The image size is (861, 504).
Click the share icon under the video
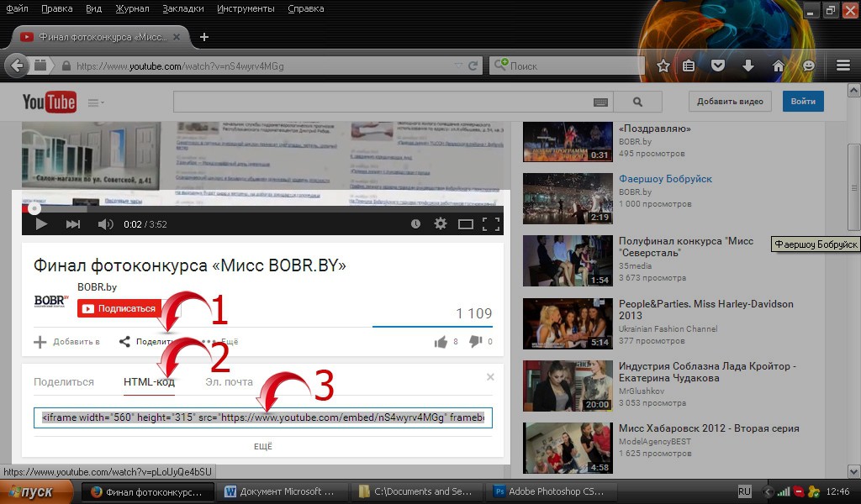point(124,342)
